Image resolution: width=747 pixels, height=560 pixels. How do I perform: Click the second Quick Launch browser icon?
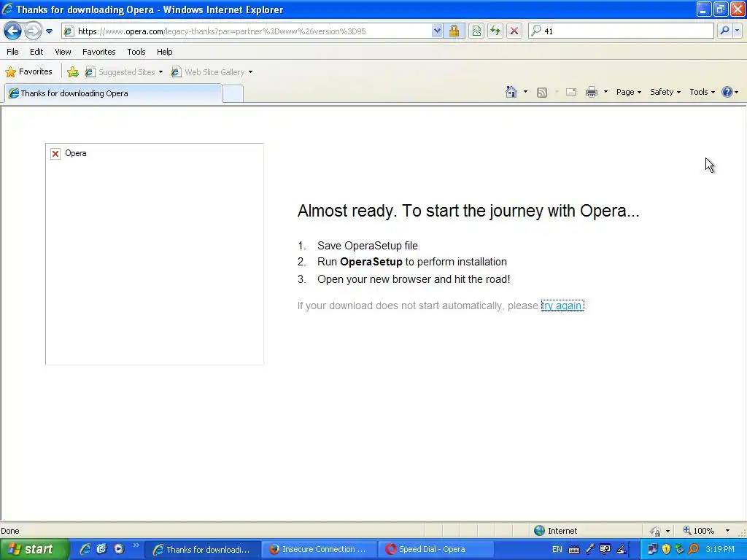coord(101,549)
